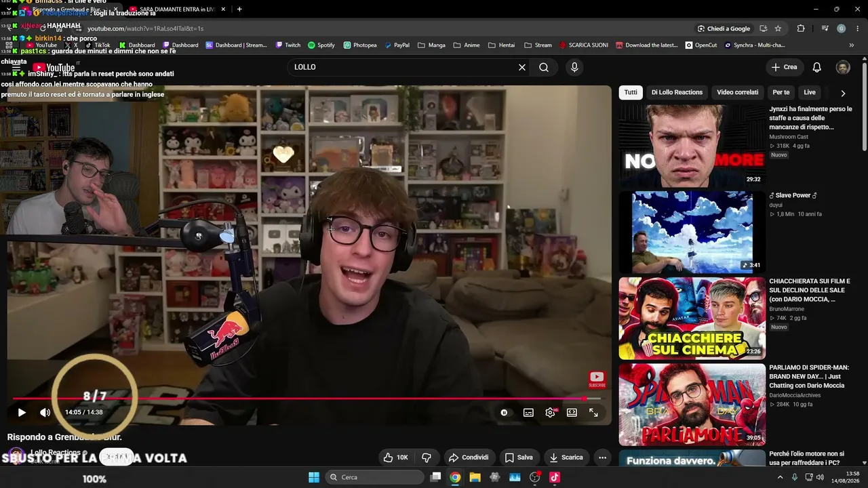Open the Synchra Multi-cha bookmark
This screenshot has width=868, height=488.
pos(755,45)
